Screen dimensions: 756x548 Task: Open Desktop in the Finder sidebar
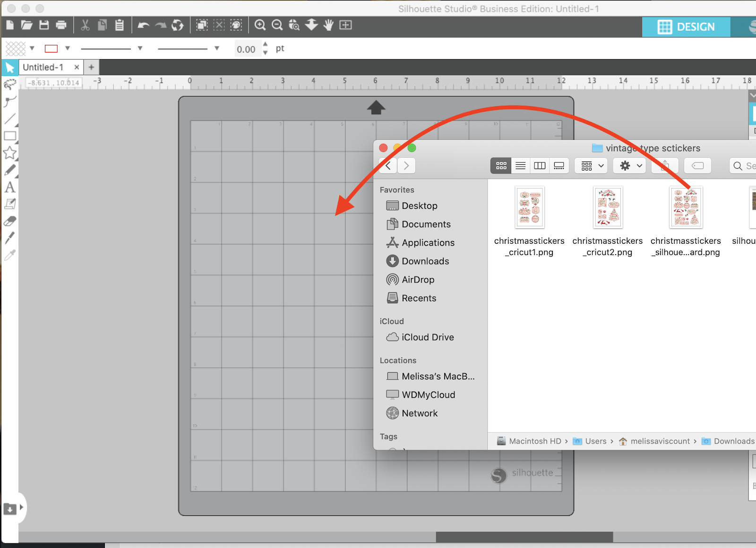(x=412, y=205)
